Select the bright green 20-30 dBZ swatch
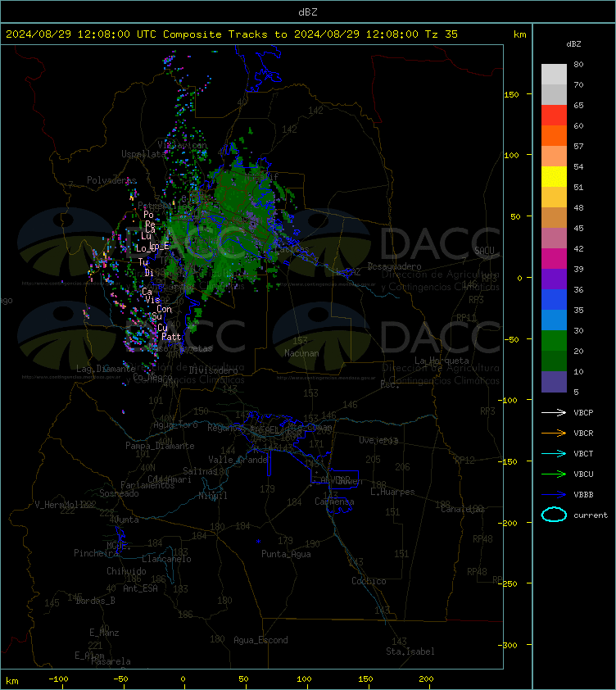This screenshot has height=690, width=616. click(554, 340)
